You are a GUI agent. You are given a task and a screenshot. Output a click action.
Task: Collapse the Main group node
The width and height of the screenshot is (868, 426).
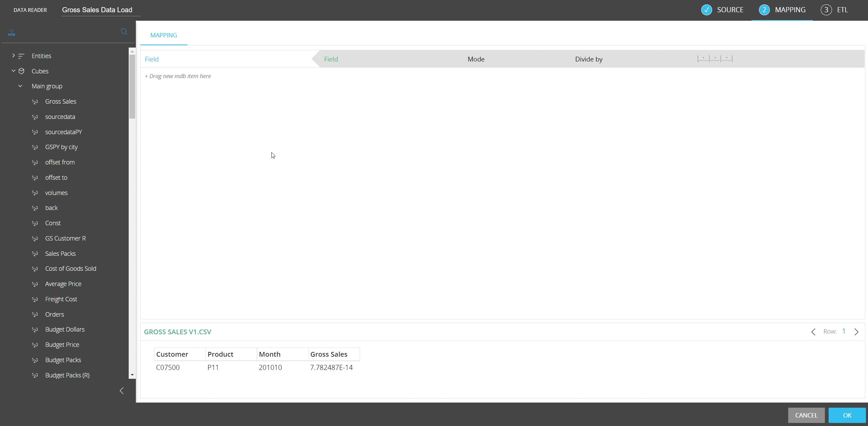coord(20,86)
